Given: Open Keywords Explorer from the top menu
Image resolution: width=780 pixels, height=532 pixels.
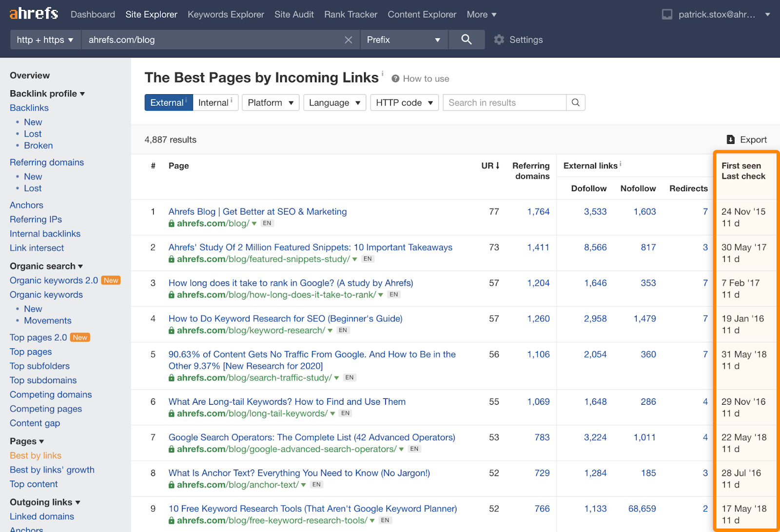Looking at the screenshot, I should coord(226,14).
